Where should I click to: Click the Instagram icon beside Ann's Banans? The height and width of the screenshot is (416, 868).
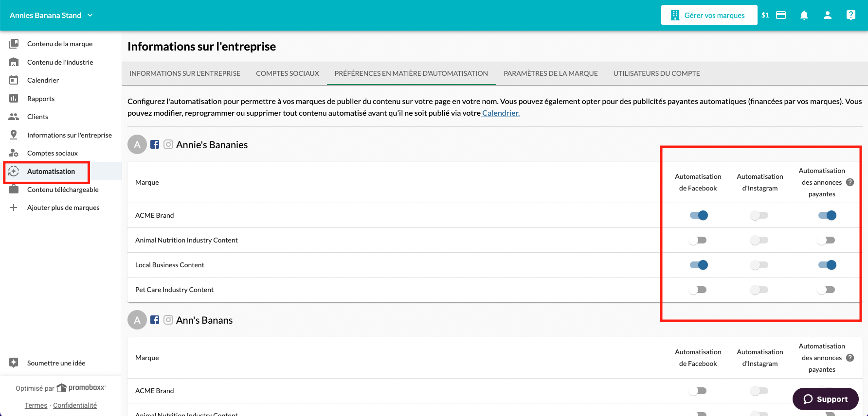click(168, 320)
